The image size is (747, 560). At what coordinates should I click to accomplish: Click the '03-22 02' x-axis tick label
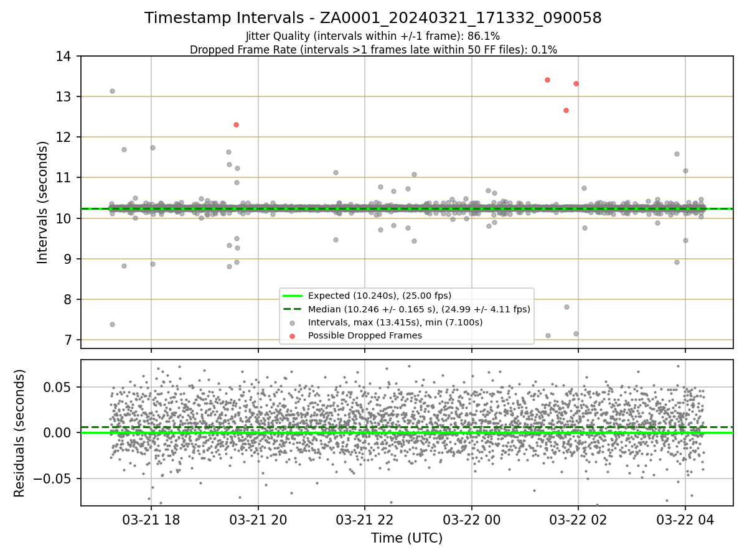click(578, 521)
